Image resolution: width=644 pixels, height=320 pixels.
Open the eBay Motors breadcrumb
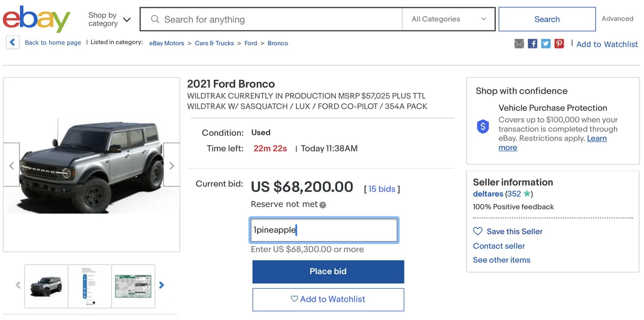166,43
